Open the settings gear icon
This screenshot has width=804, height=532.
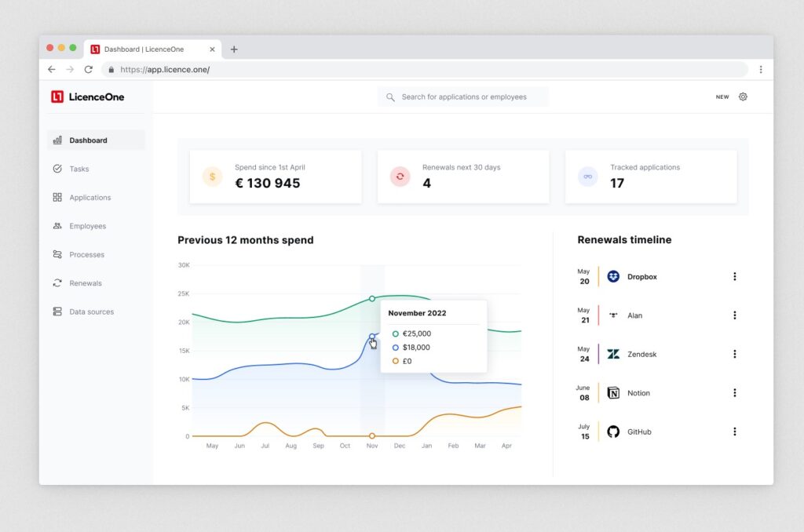pyautogui.click(x=743, y=97)
